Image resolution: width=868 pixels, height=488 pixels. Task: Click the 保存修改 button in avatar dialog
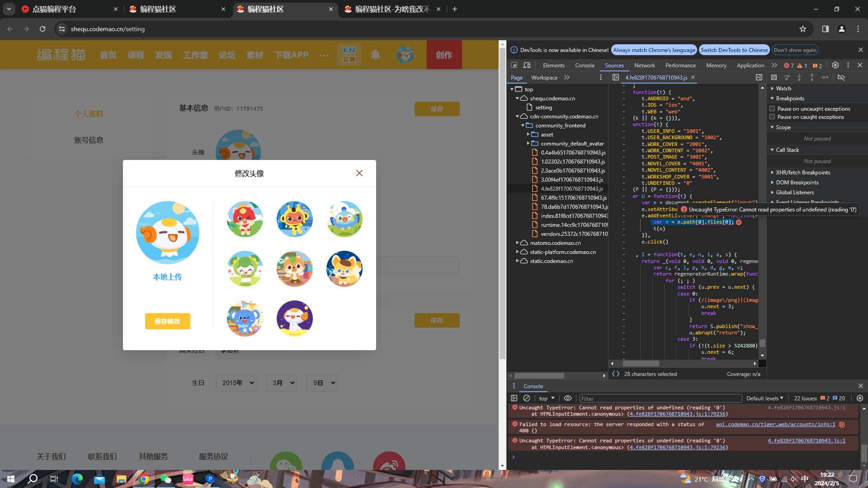168,321
